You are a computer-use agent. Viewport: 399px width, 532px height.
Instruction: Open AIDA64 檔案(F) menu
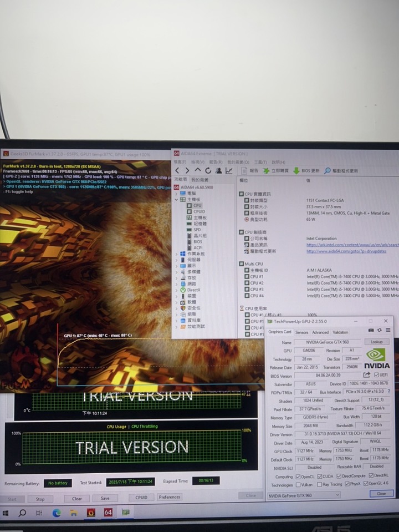pos(180,162)
